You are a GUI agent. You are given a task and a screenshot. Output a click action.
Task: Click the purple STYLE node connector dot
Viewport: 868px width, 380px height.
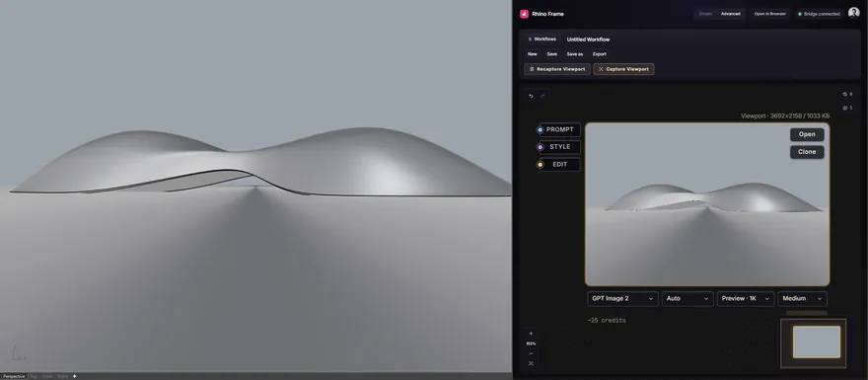tap(540, 147)
